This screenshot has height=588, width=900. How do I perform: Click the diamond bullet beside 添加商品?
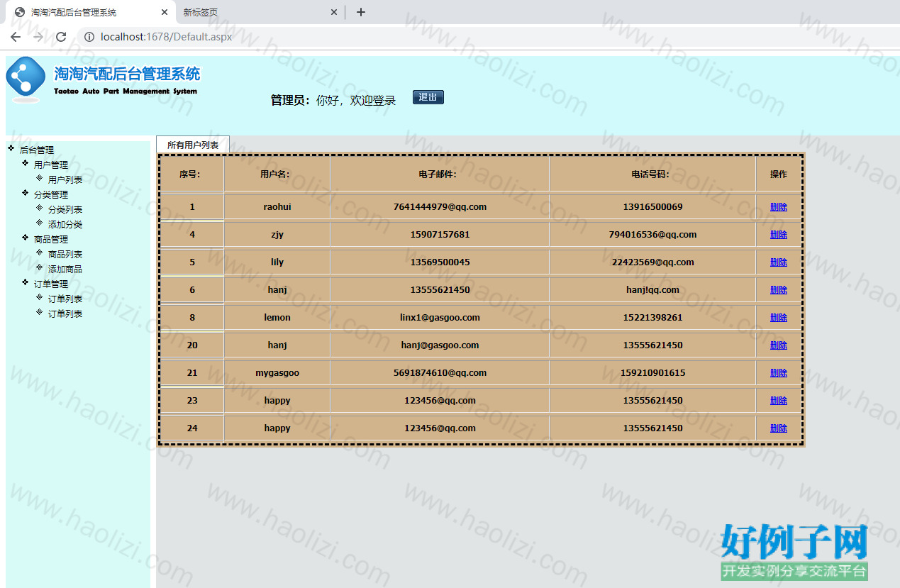39,267
